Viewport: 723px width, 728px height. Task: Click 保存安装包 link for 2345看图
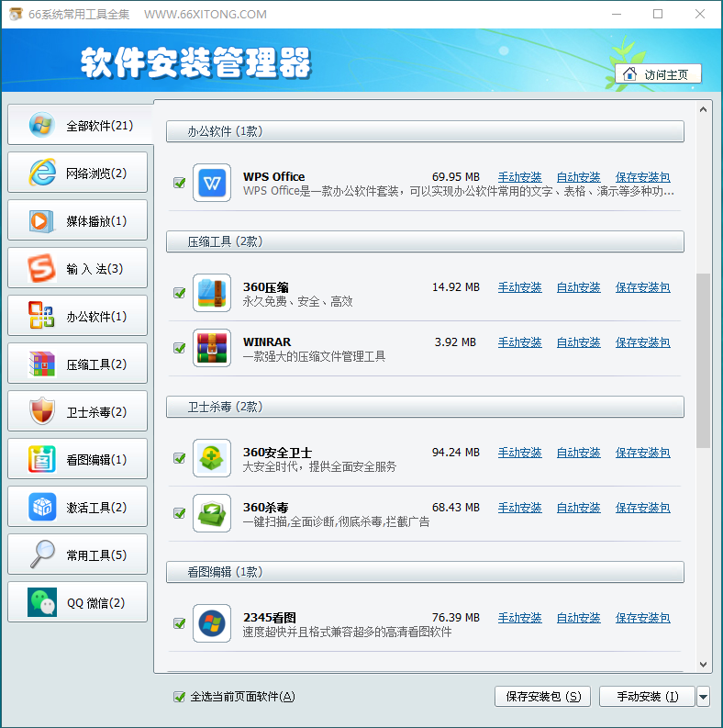643,618
